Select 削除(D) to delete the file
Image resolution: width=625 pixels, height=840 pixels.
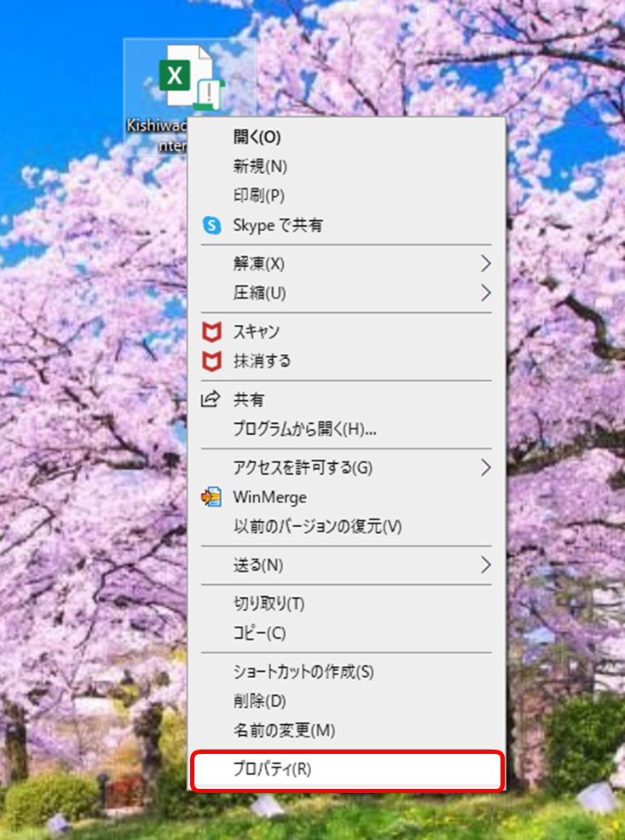259,701
